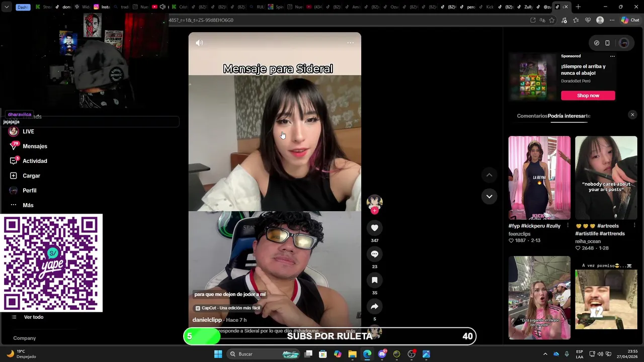644x362 pixels.
Task: Share the video with the arrow icon
Action: [374, 306]
